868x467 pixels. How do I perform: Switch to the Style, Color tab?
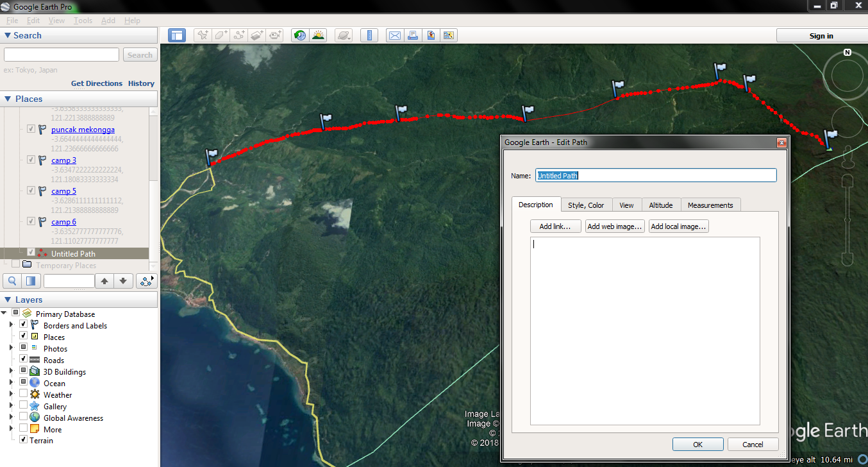point(586,205)
